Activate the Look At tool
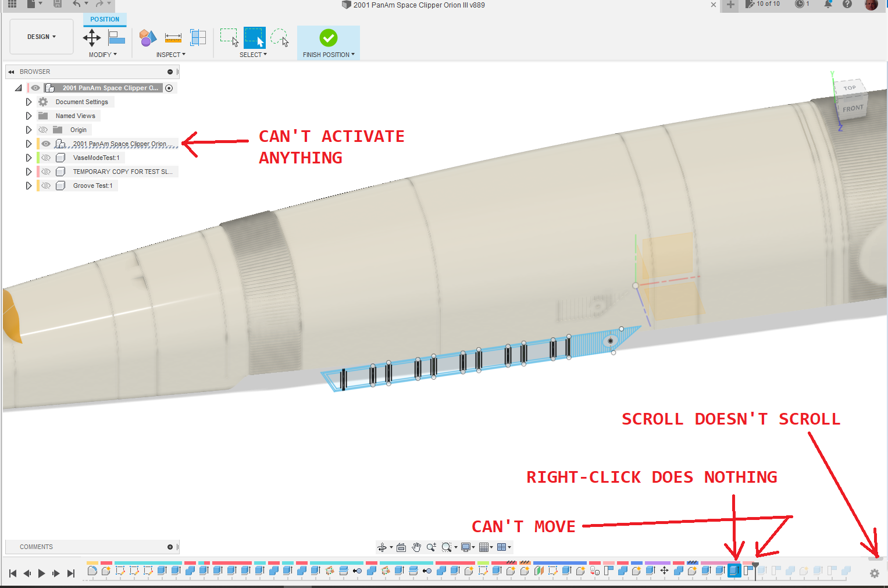Image resolution: width=888 pixels, height=588 pixels. pyautogui.click(x=401, y=547)
